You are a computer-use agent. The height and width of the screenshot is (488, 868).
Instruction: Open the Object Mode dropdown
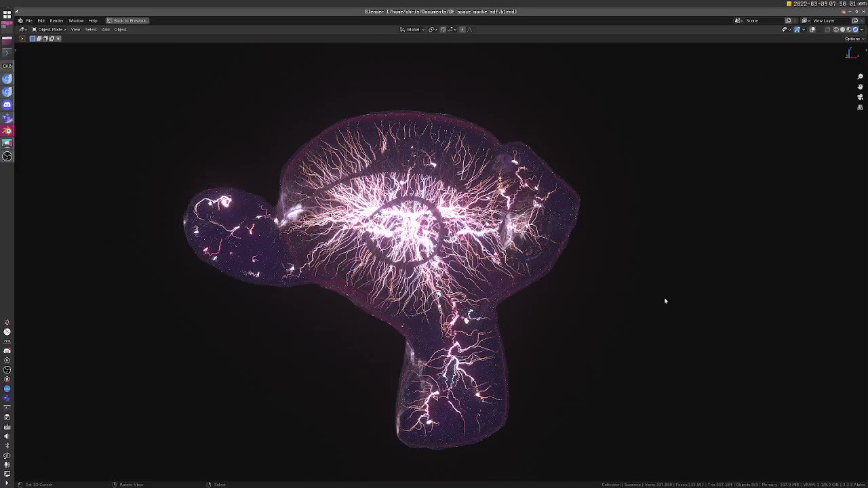pos(49,29)
